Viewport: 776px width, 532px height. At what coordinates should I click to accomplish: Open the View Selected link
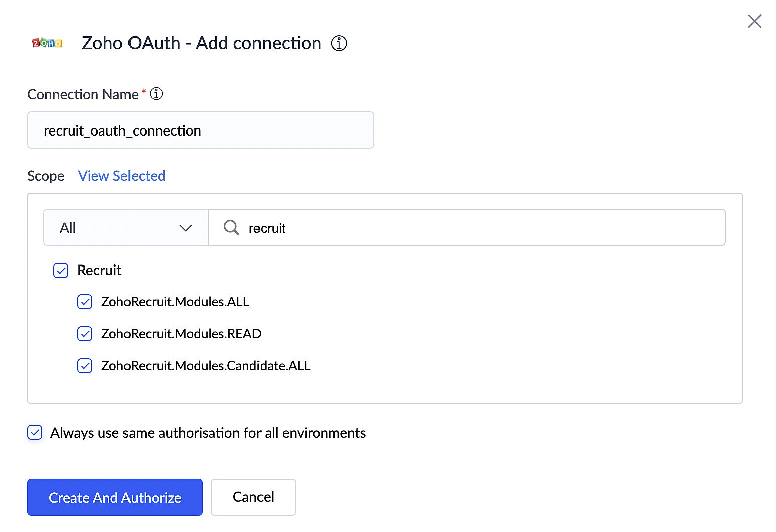pos(121,176)
